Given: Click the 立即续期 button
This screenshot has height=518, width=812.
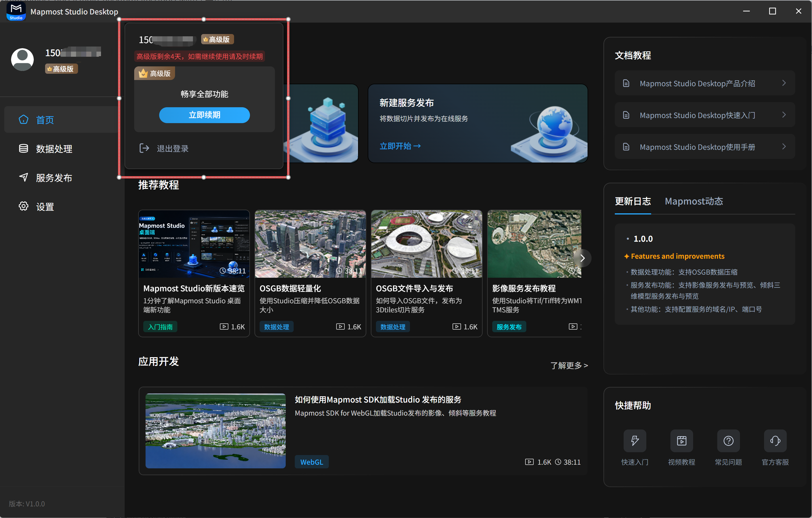Looking at the screenshot, I should [204, 115].
